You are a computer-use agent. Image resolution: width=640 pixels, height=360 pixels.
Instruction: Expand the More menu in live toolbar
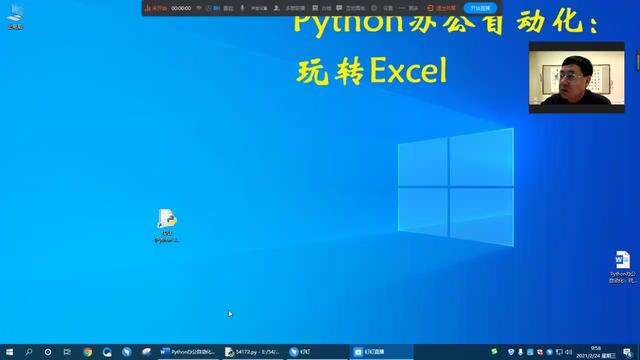click(409, 8)
